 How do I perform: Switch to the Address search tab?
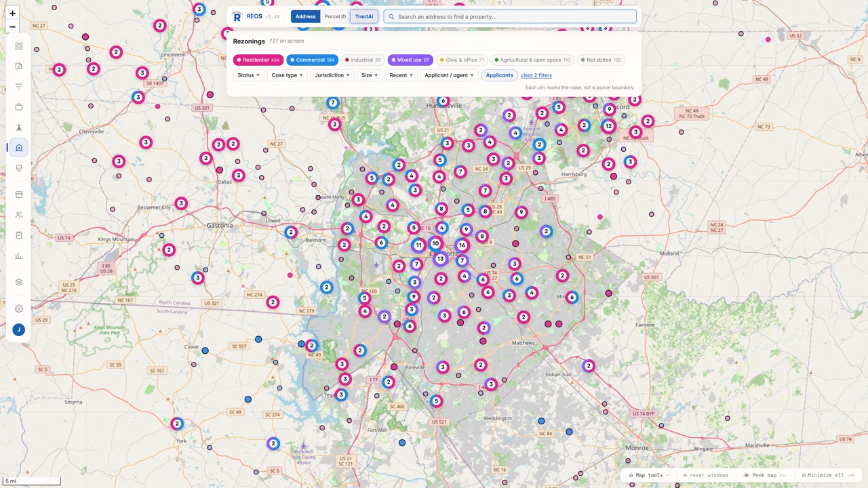[305, 16]
